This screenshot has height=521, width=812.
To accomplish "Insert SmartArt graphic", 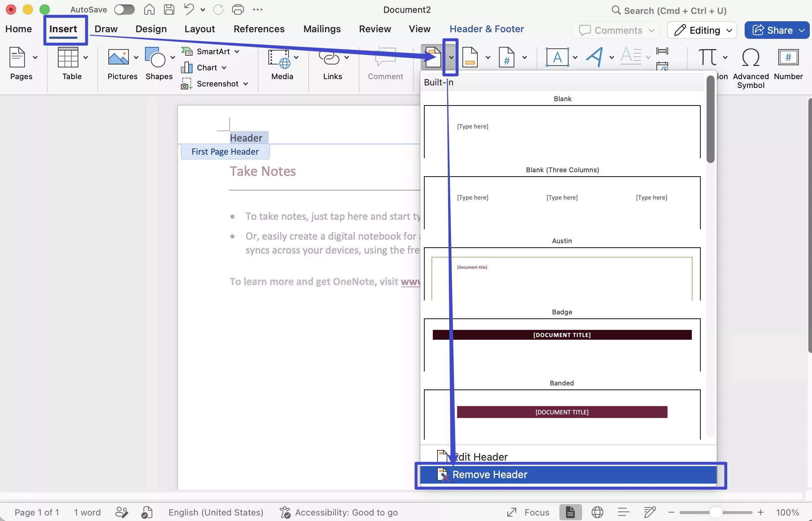I will click(211, 51).
